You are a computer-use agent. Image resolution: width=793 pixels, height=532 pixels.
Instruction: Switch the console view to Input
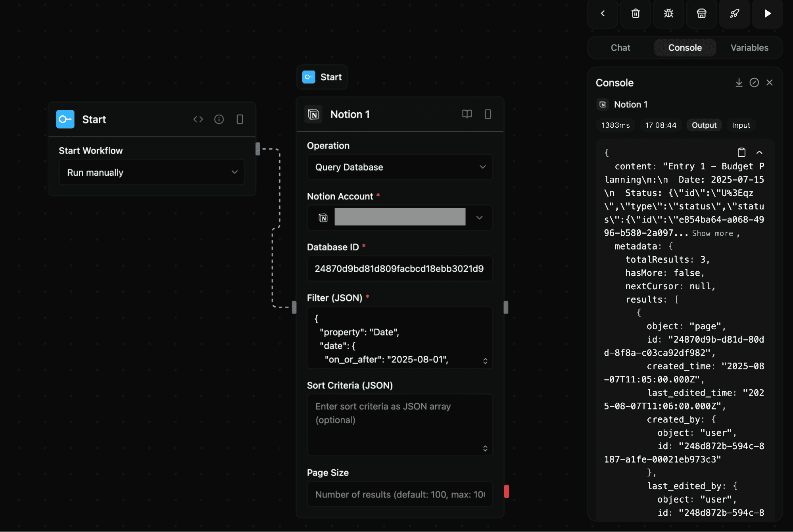click(x=741, y=125)
